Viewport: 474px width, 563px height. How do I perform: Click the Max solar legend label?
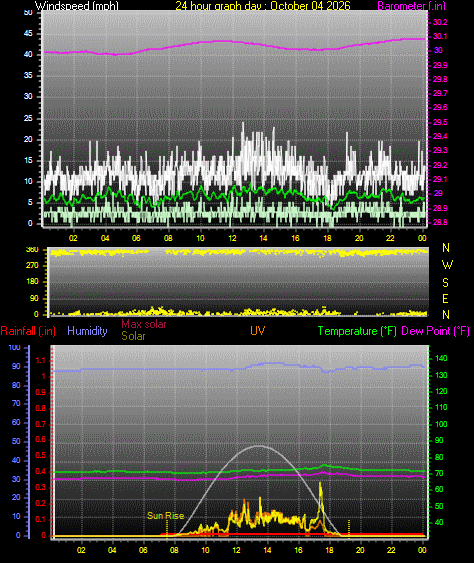(144, 324)
